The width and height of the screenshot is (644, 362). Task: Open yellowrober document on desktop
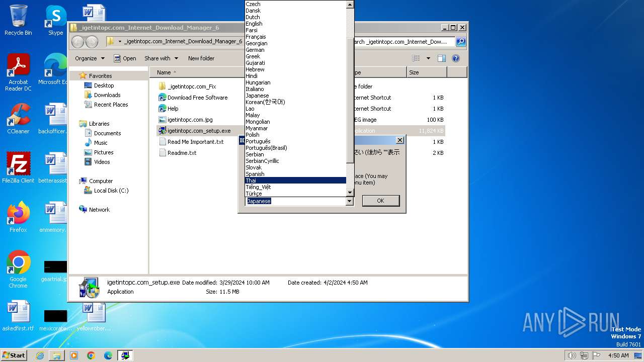(94, 316)
